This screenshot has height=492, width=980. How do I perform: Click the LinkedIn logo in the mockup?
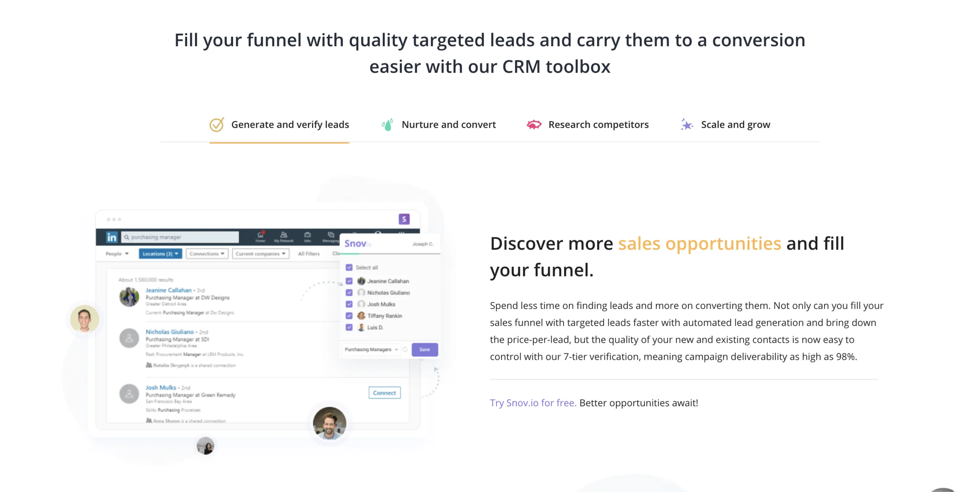(111, 237)
